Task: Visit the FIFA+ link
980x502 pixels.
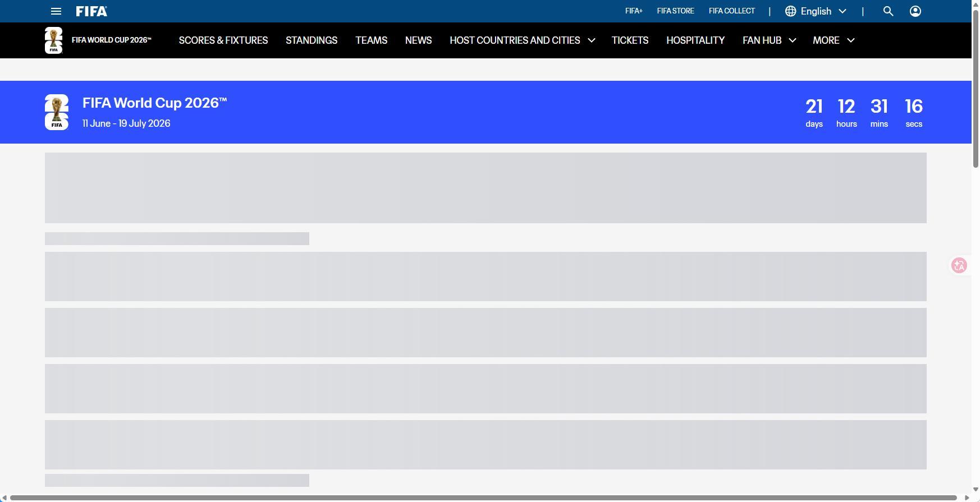Action: [634, 11]
